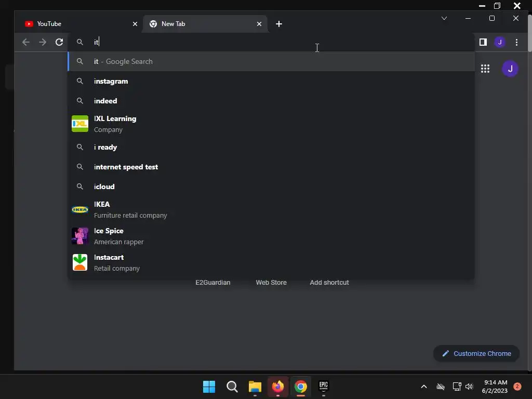Click the IKEA logo thumbnail
This screenshot has width=532, height=399.
[80, 209]
